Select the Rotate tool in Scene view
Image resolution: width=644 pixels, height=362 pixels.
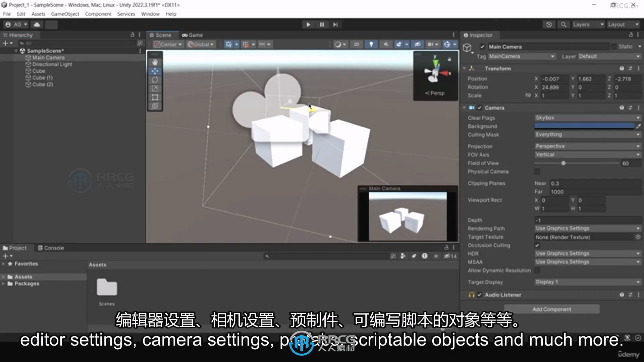pos(155,79)
